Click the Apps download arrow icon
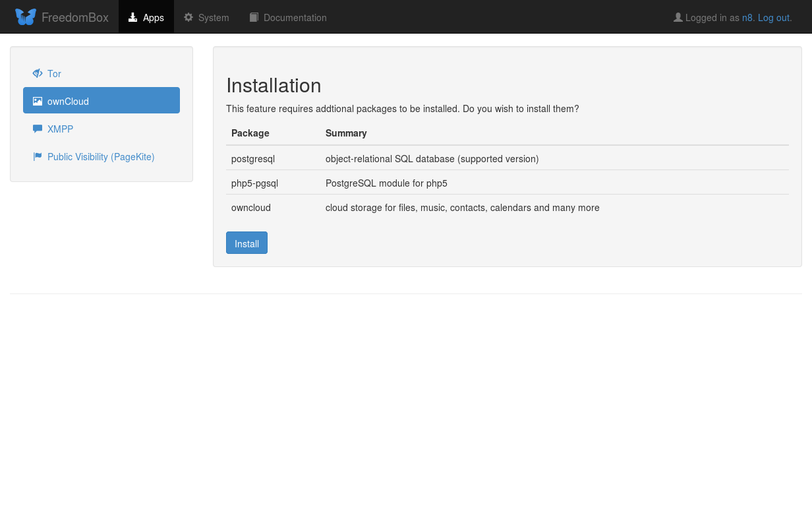This screenshot has height=519, width=812. coord(133,18)
